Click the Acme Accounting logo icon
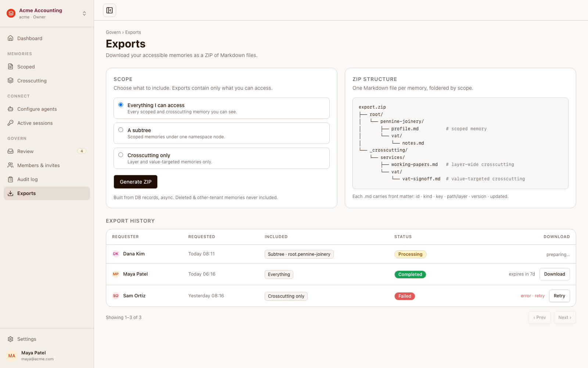 (11, 14)
